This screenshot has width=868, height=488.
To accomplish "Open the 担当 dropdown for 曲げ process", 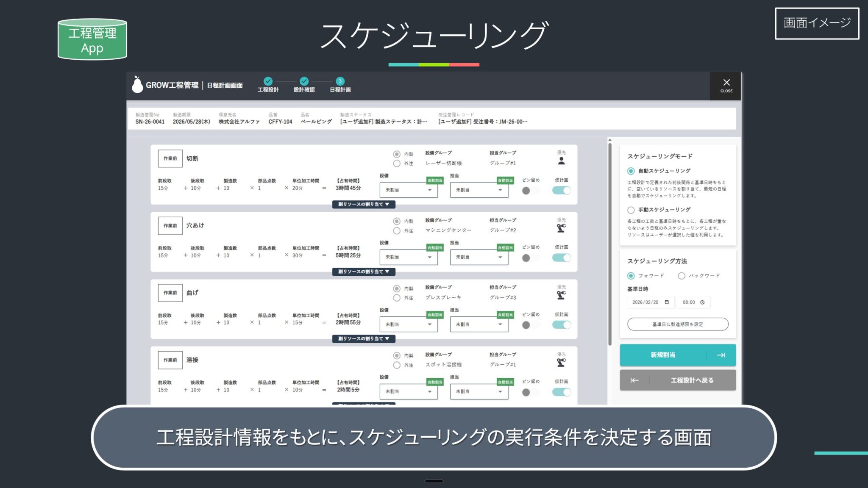I will [x=479, y=324].
